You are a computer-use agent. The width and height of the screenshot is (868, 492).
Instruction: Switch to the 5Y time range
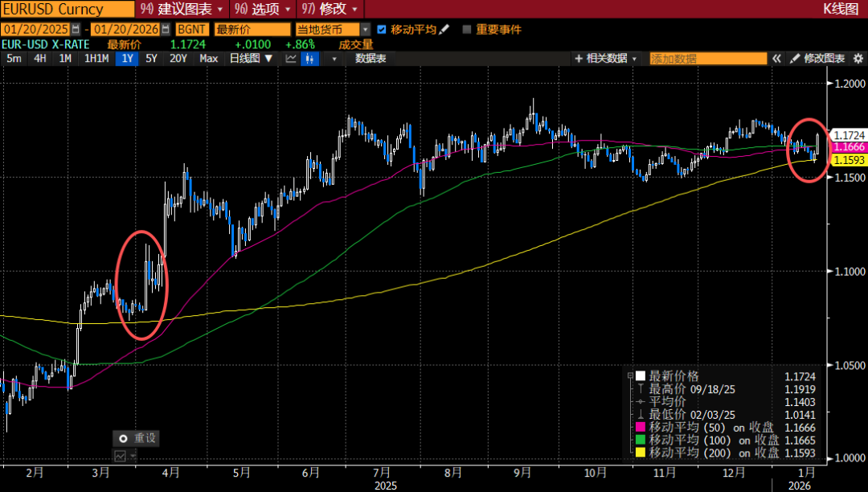pos(151,59)
